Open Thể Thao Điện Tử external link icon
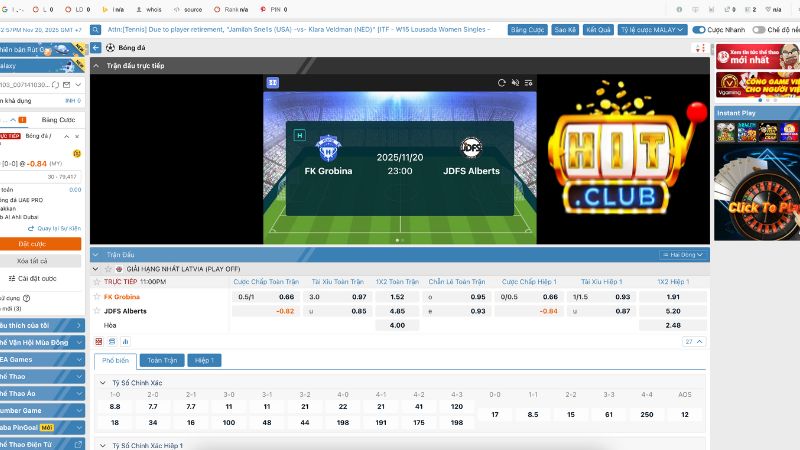 coord(78,444)
